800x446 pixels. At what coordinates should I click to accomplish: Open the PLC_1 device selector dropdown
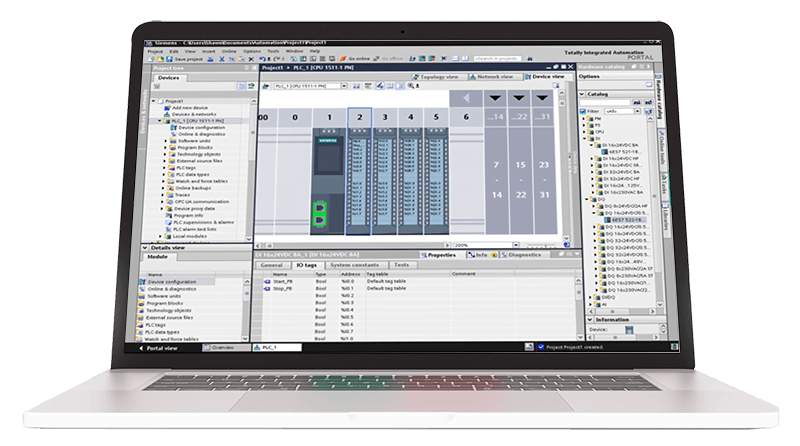344,86
